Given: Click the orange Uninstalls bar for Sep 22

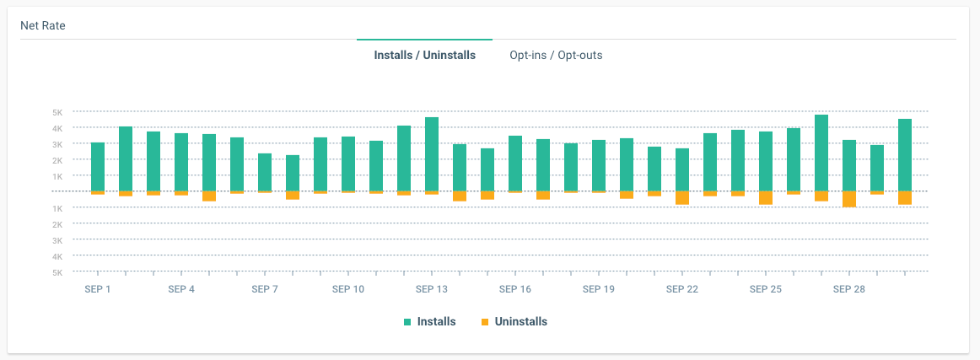Looking at the screenshot, I should (x=682, y=198).
